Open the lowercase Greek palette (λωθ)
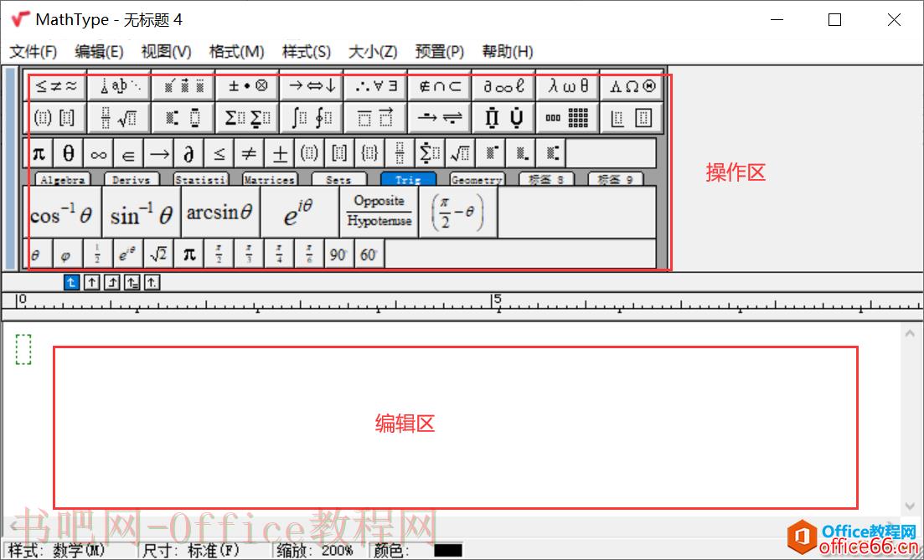The image size is (924, 560). (x=569, y=86)
